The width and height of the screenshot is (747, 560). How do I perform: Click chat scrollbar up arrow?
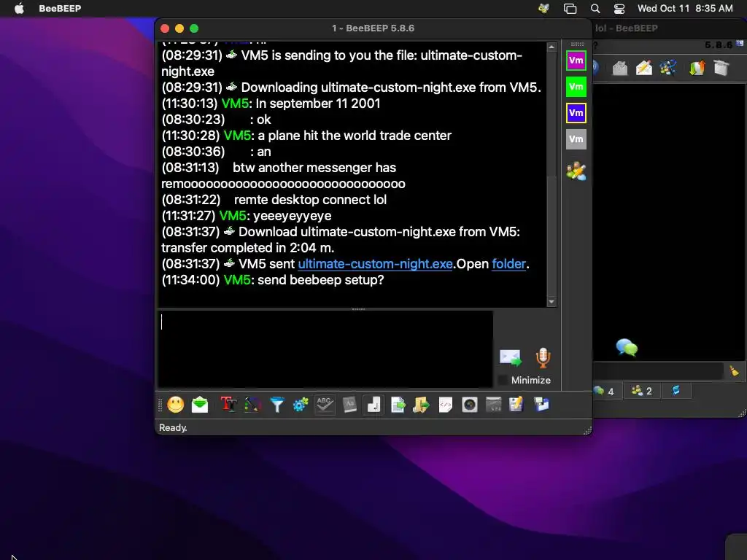pos(551,47)
